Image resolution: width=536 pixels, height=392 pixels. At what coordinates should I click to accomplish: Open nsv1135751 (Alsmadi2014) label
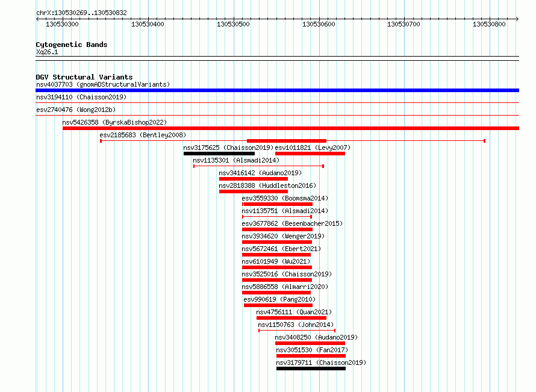coord(285,211)
